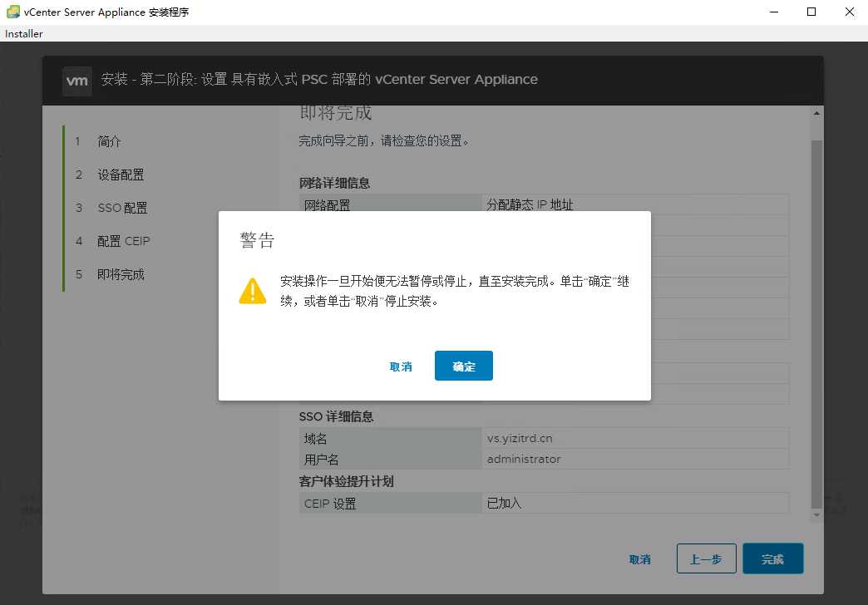
Task: Click the vCenter installer icon in title bar
Action: (x=12, y=12)
